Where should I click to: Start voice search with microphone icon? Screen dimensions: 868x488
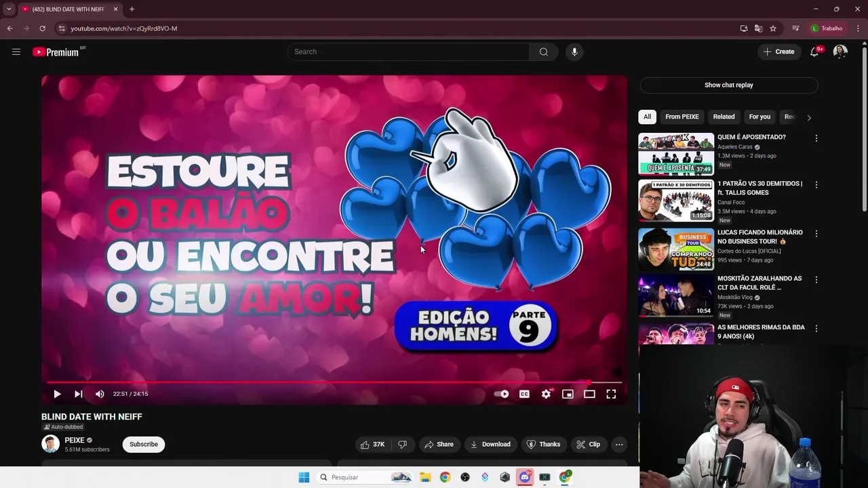pos(574,52)
